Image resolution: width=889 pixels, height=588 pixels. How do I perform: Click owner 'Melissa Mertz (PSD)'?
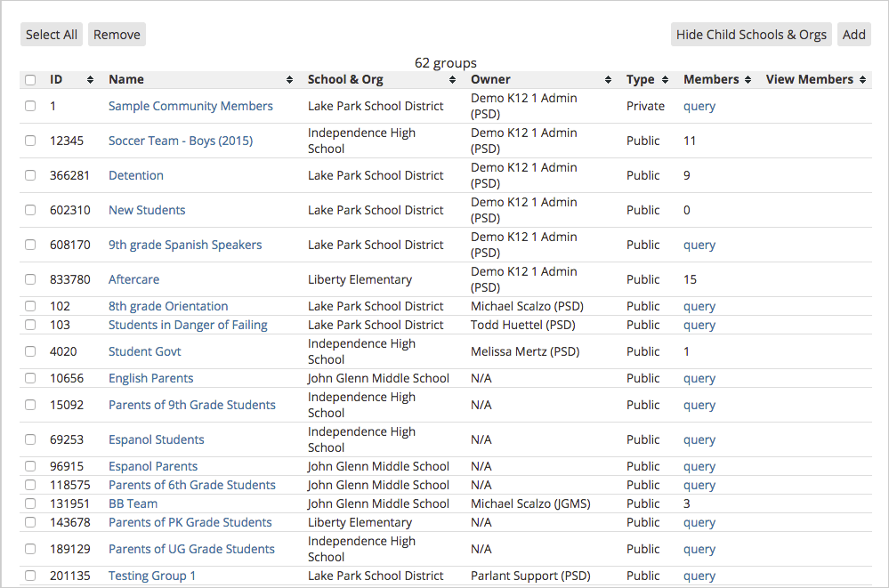click(x=525, y=351)
